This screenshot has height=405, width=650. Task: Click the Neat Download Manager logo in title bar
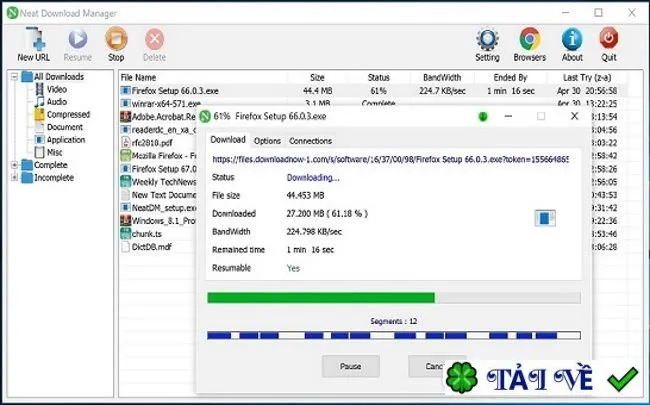[12, 13]
